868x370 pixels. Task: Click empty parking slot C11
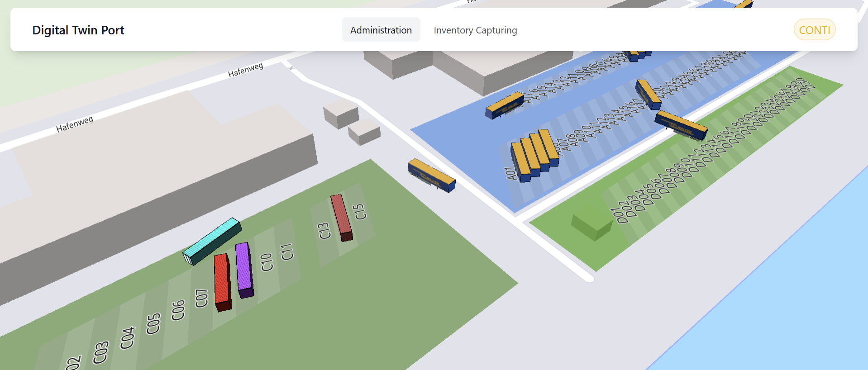(287, 251)
